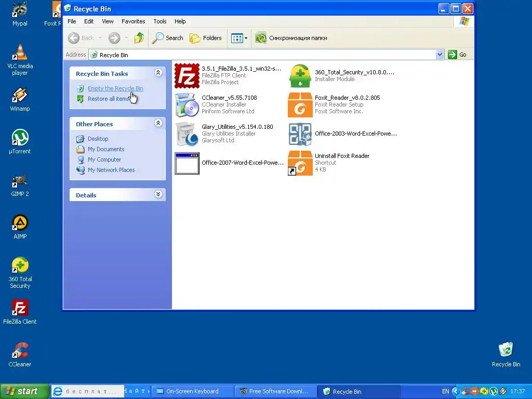The image size is (532, 399).
Task: Click the Forward navigation arrow
Action: [x=114, y=37]
